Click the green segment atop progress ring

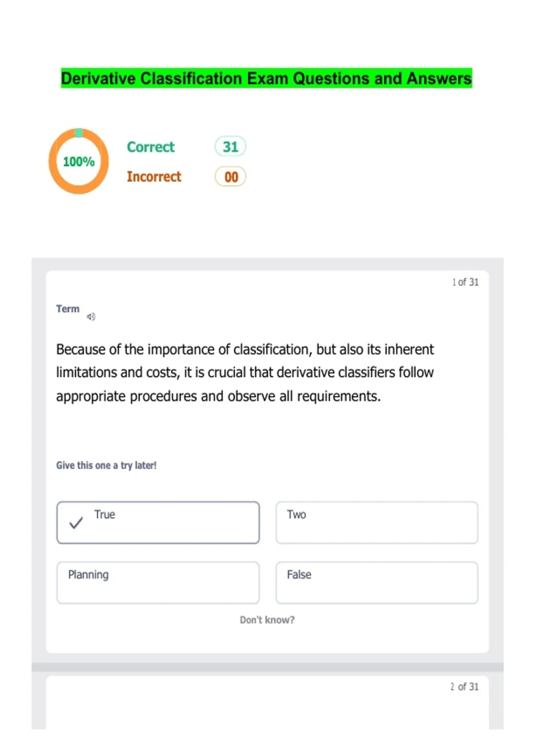point(79,133)
